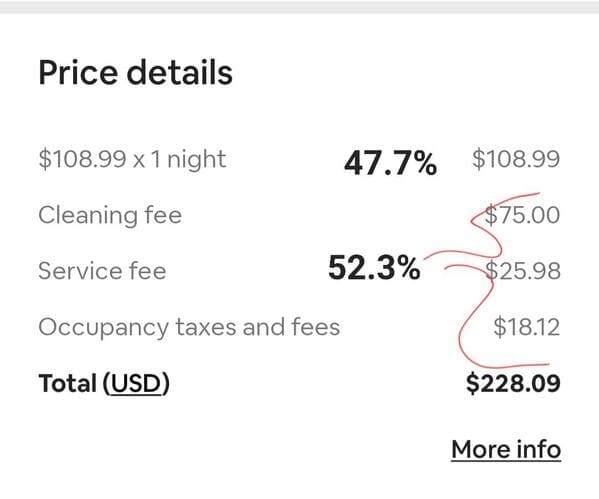Select the Cleaning fee label
This screenshot has width=599, height=499.
(110, 215)
